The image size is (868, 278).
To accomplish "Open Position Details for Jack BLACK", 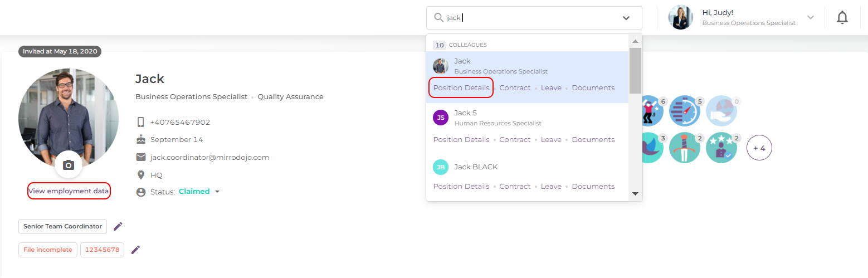I will (461, 187).
